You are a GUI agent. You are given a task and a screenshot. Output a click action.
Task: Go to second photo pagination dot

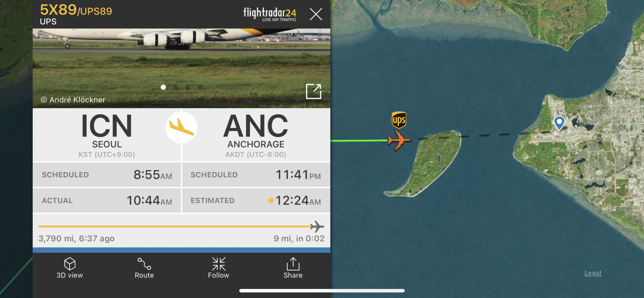click(x=175, y=87)
